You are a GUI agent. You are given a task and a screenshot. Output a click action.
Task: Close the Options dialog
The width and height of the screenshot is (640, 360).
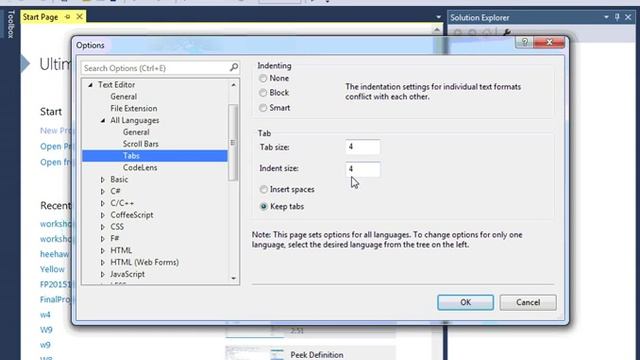click(549, 42)
